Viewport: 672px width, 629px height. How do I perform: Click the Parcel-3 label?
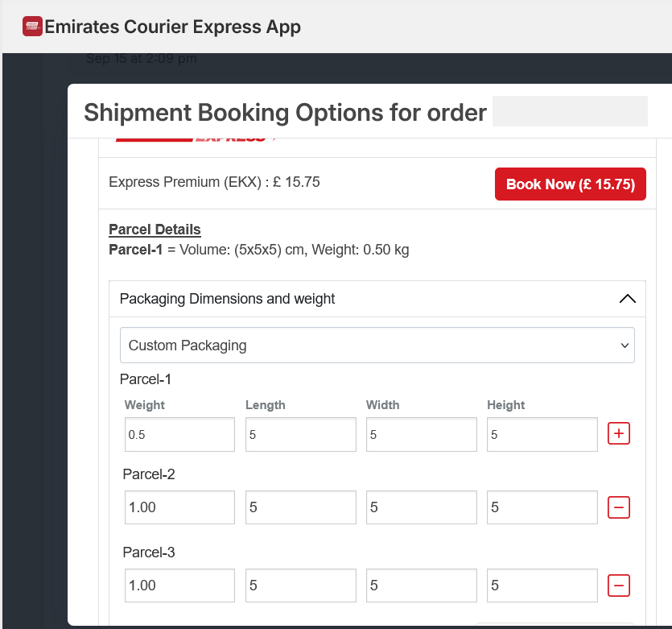[149, 552]
